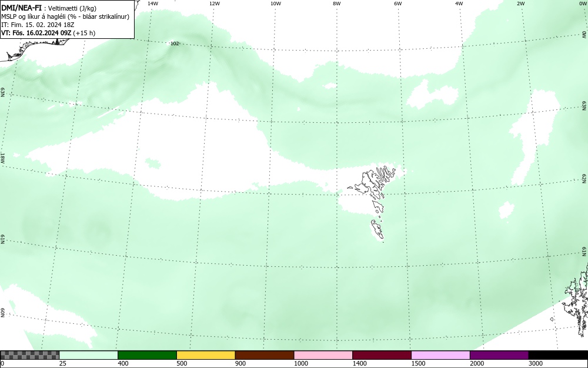
Task: Click the VT: Fös. 16.02.2024 09Z line
Action: click(x=48, y=33)
